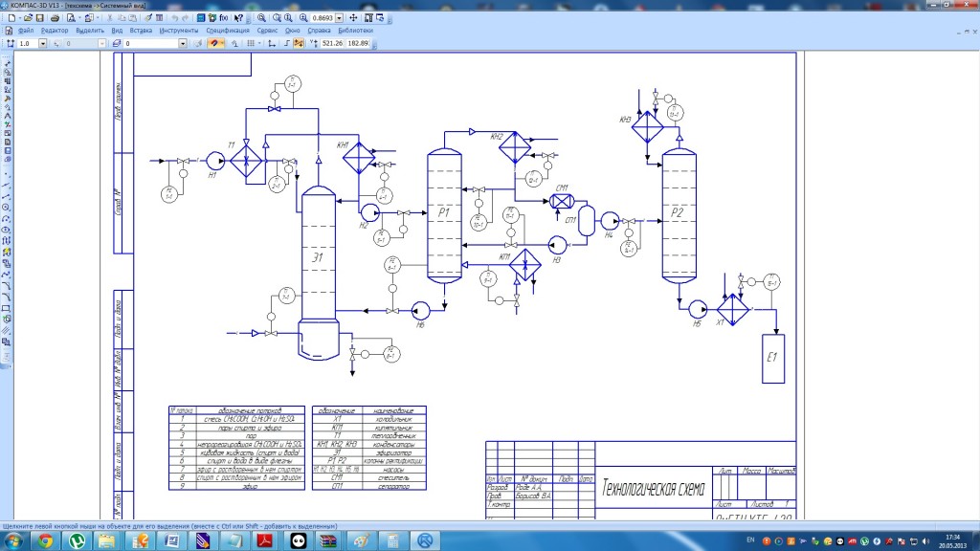This screenshot has width=980, height=551.
Task: Open Windows Start button
Action: tap(13, 540)
